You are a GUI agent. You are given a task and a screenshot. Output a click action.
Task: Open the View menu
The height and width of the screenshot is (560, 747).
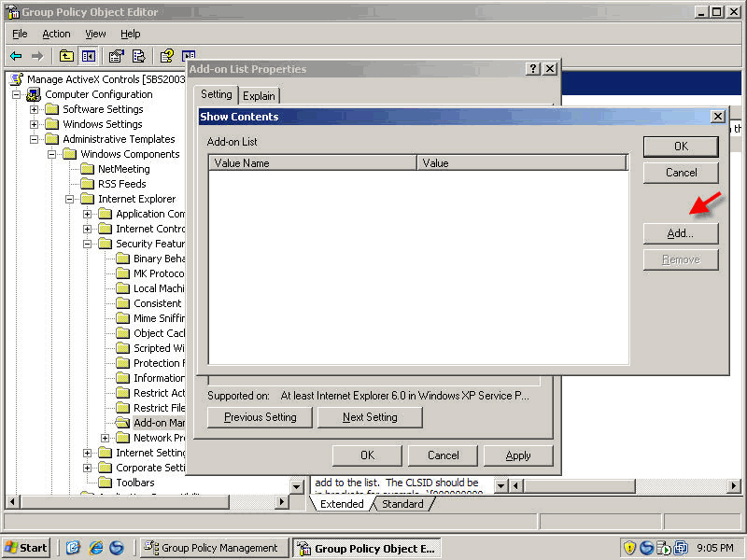[x=95, y=34]
